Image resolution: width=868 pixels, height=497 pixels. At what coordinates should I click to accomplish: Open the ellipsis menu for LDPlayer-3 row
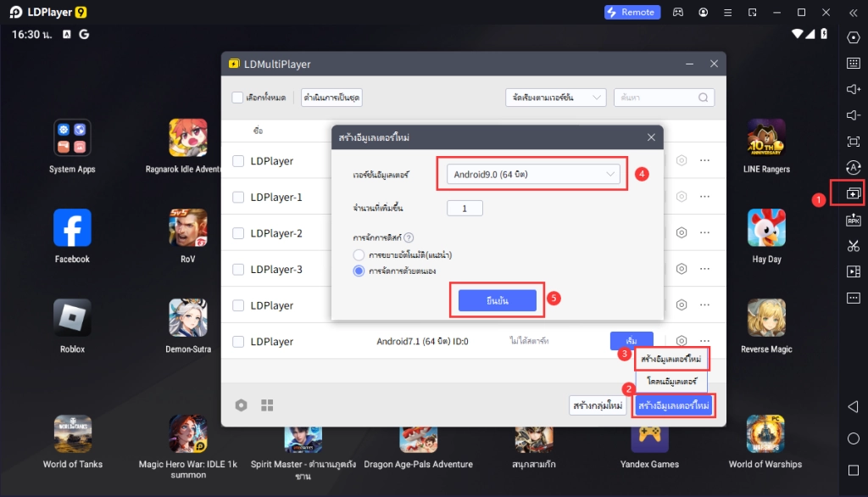704,269
